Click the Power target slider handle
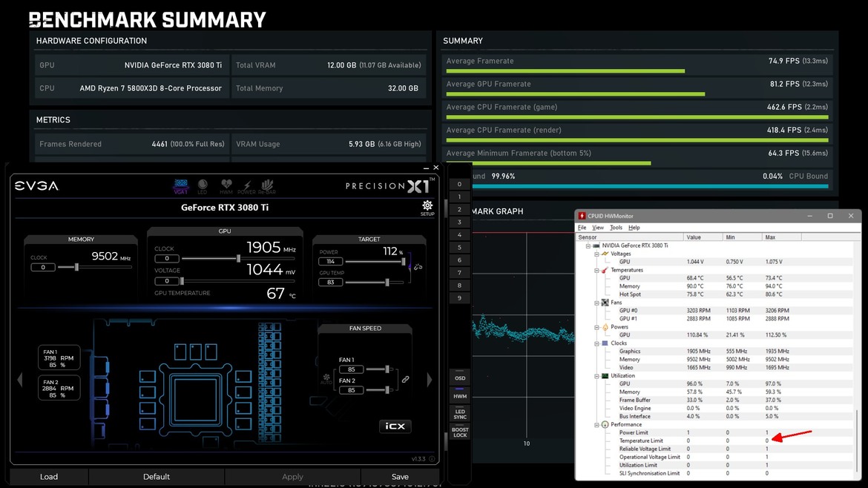Image resolution: width=868 pixels, height=488 pixels. [404, 261]
